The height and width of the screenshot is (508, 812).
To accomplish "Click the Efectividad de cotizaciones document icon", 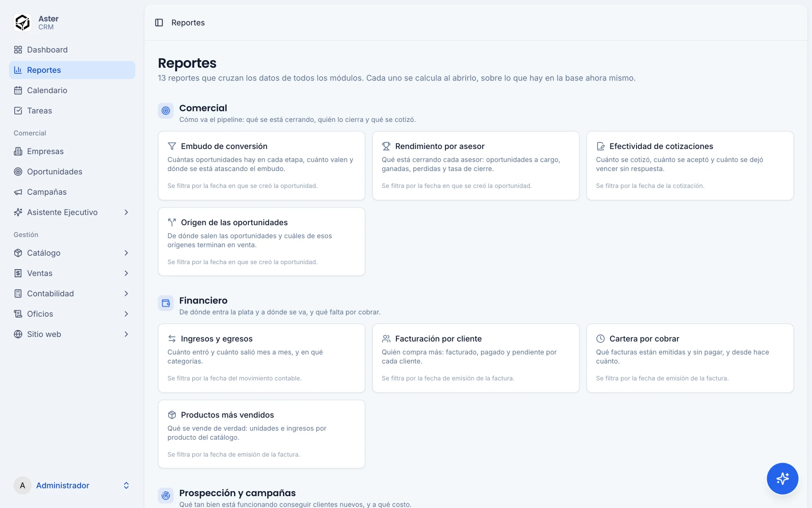I will [x=601, y=146].
